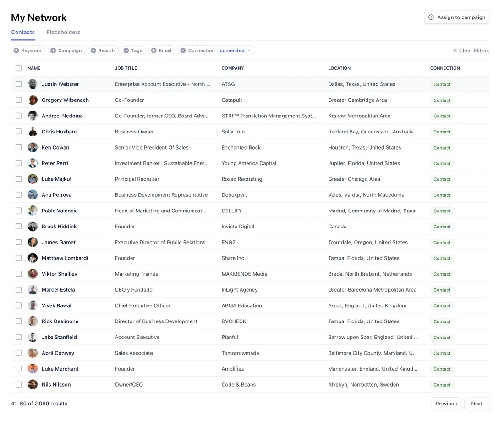Expand the connected dropdown chevron
This screenshot has width=504, height=421.
(249, 50)
